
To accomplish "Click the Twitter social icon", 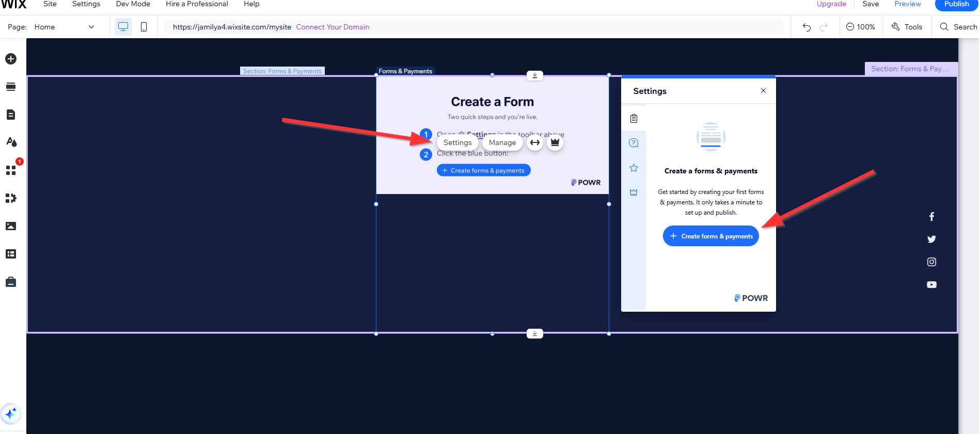I will pos(931,239).
